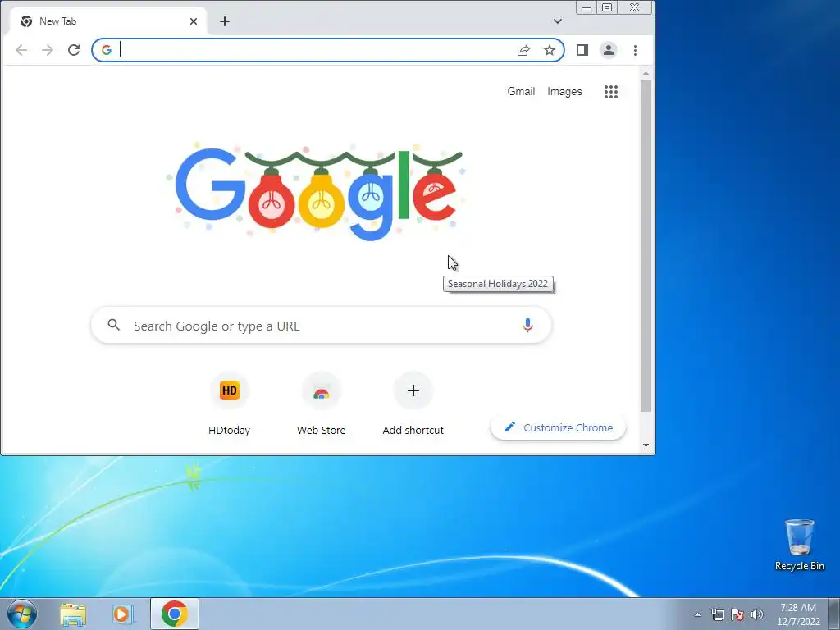Image resolution: width=840 pixels, height=630 pixels.
Task: Minimize the Chrome window
Action: (587, 8)
